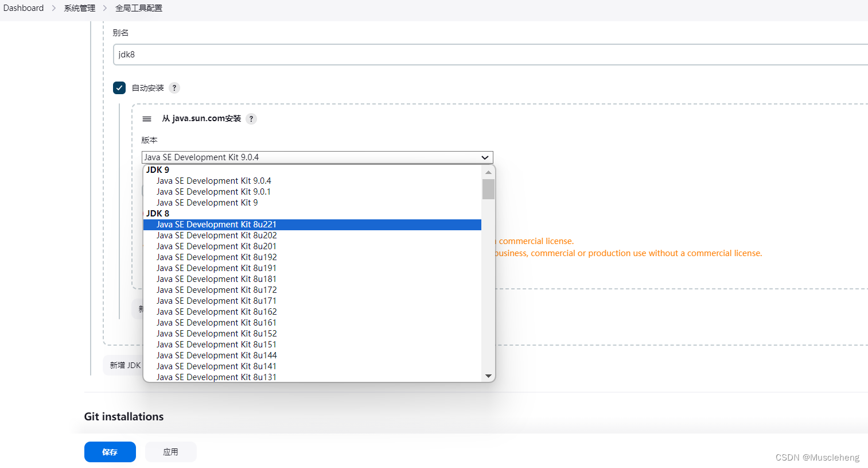This screenshot has width=868, height=468.
Task: Choose Java SE Development Kit 8u202
Action: point(312,235)
